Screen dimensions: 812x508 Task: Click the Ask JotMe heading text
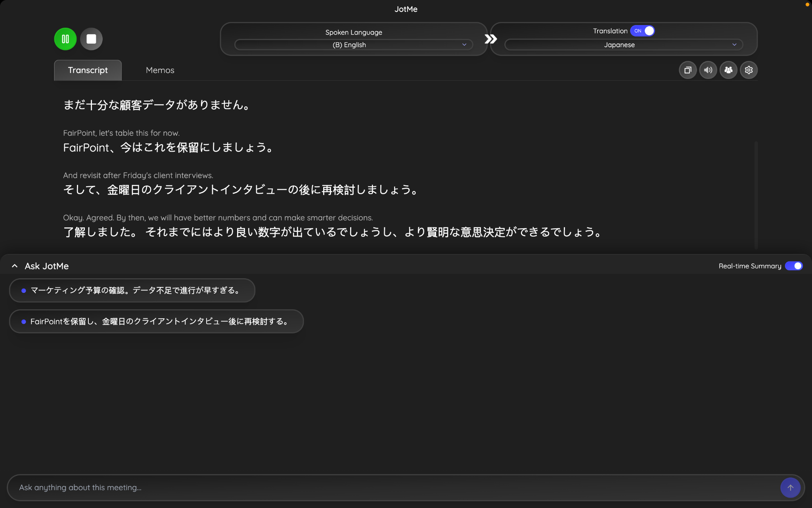click(47, 266)
